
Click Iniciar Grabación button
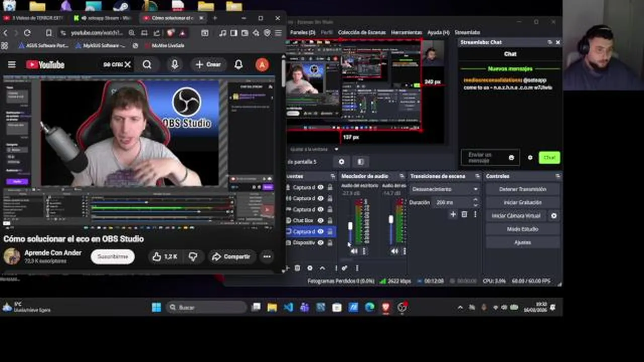click(522, 203)
